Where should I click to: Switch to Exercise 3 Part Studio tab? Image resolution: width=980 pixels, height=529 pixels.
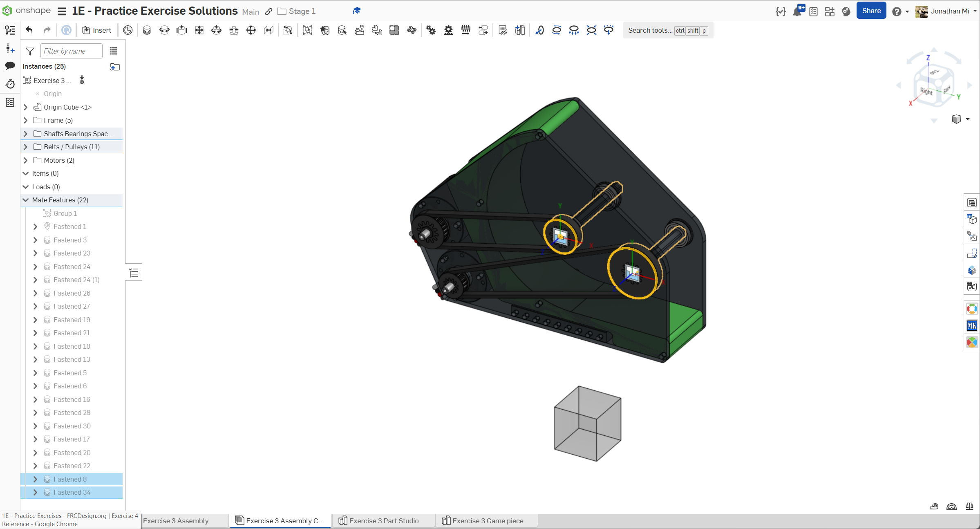coord(383,521)
